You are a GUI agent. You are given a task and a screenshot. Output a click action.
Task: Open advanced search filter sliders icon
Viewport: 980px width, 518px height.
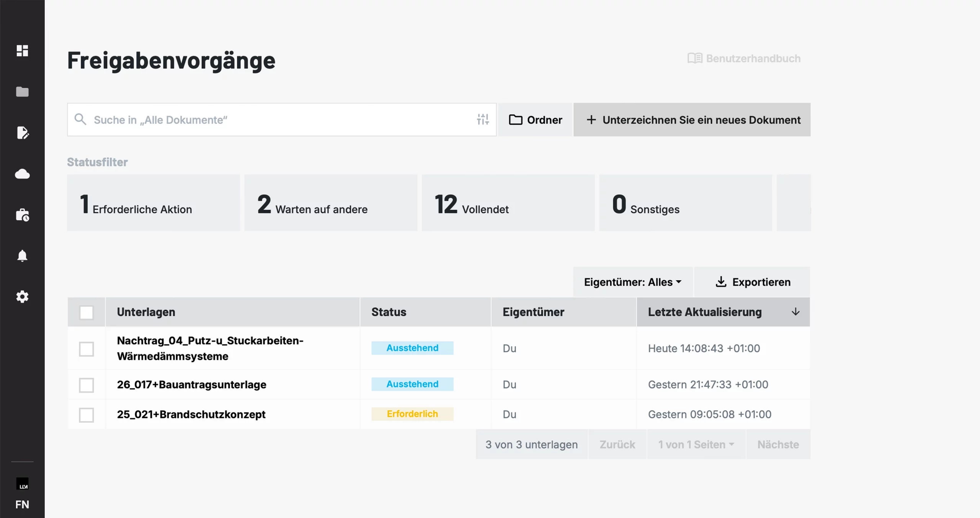pyautogui.click(x=483, y=119)
